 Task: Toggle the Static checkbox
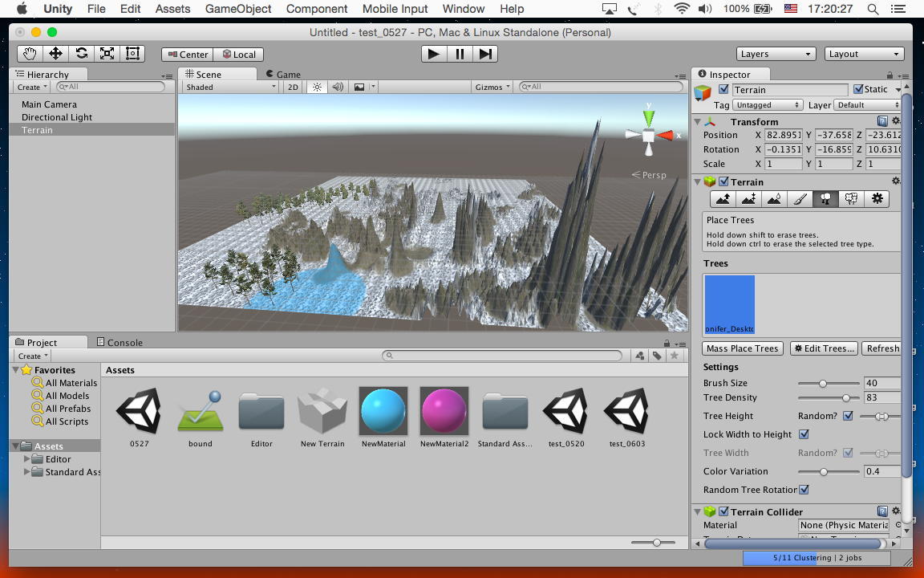click(x=858, y=89)
